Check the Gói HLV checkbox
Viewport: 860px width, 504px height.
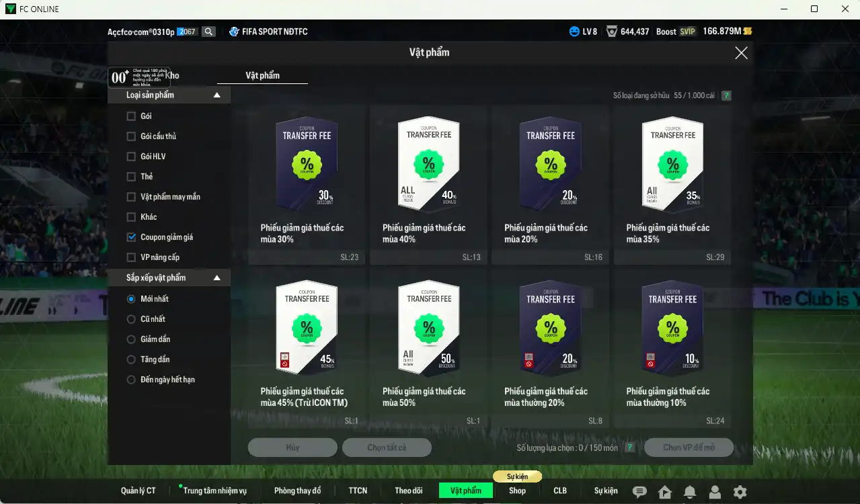tap(131, 157)
